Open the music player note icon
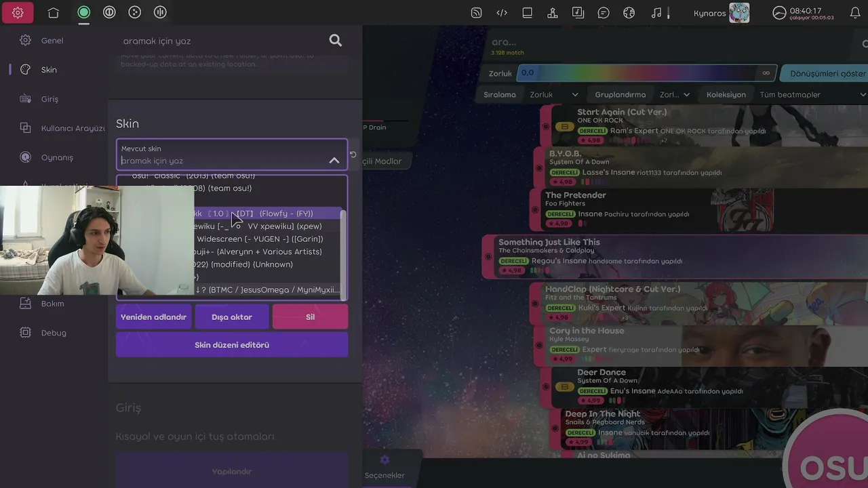 656,13
